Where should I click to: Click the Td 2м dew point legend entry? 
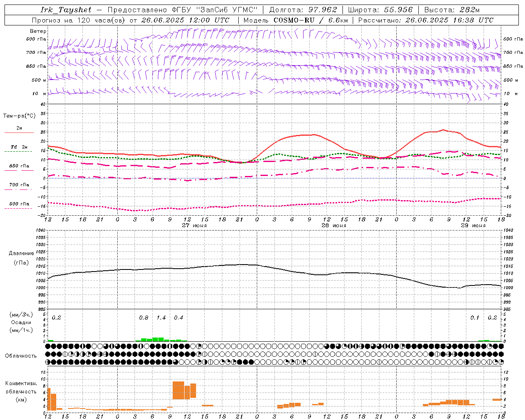click(19, 147)
